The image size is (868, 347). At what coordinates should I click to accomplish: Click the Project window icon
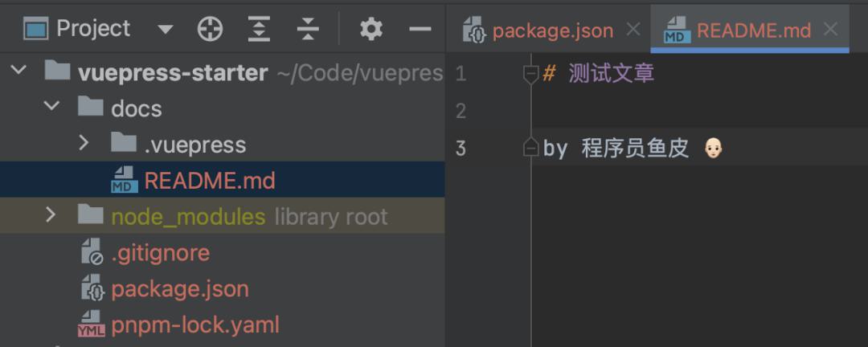click(35, 29)
